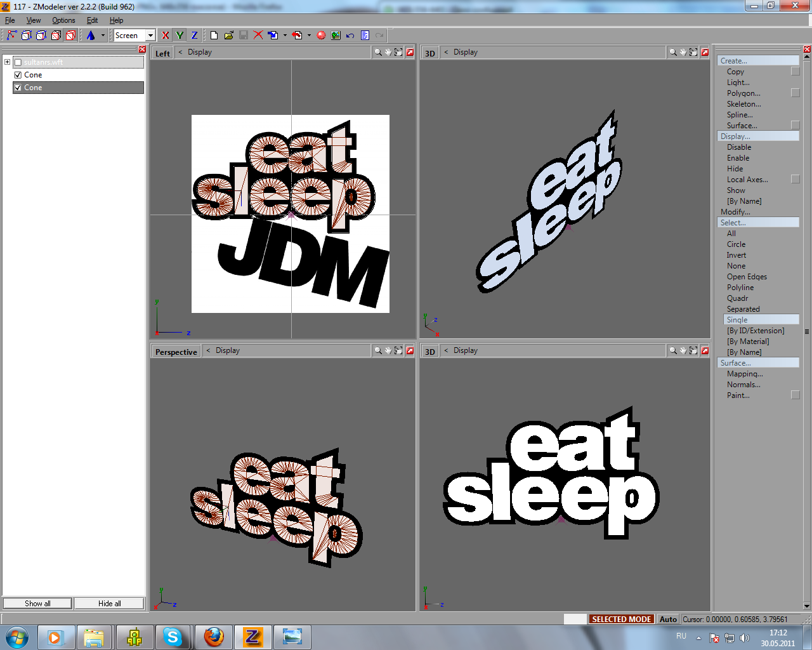Pick the Hide display command
This screenshot has height=650, width=812.
pyautogui.click(x=735, y=169)
